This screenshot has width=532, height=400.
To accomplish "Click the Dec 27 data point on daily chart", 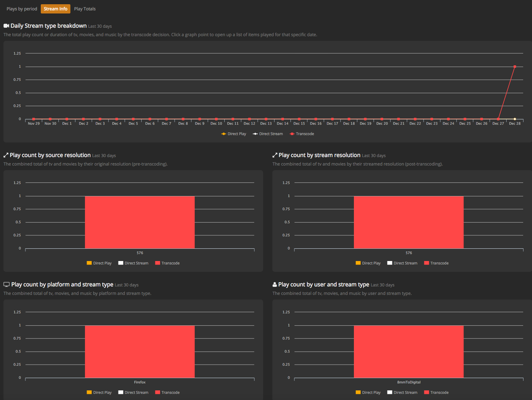I will tap(498, 119).
